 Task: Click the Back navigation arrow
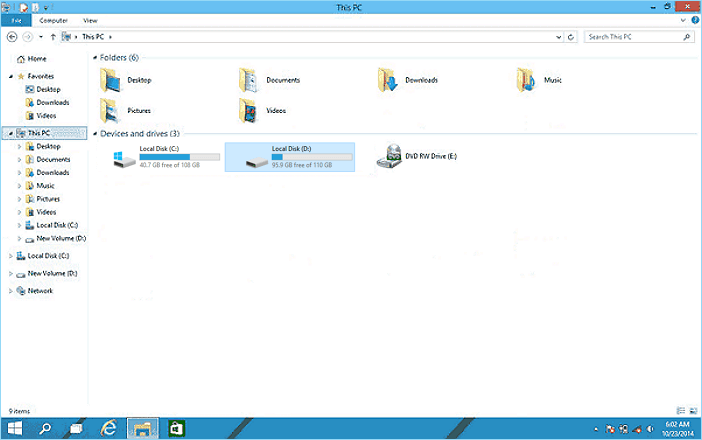11,37
